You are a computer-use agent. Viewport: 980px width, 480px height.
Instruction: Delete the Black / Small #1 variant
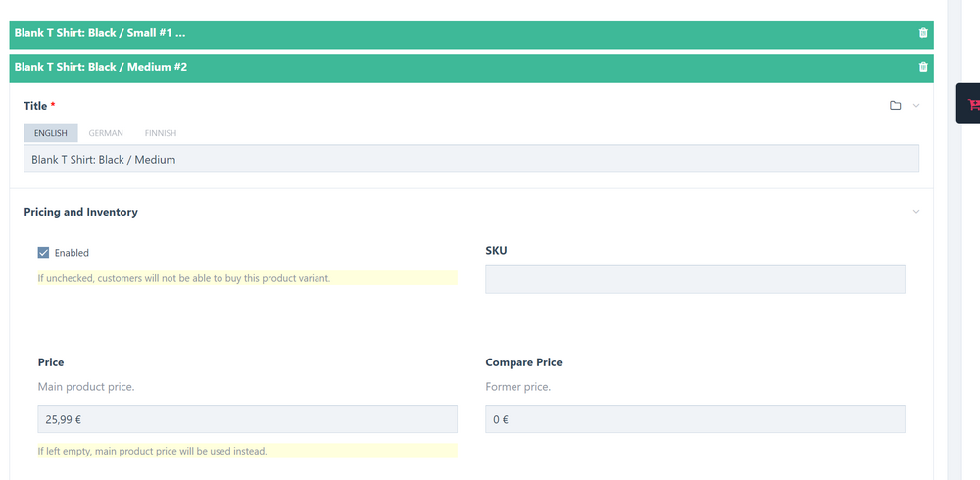[x=923, y=33]
